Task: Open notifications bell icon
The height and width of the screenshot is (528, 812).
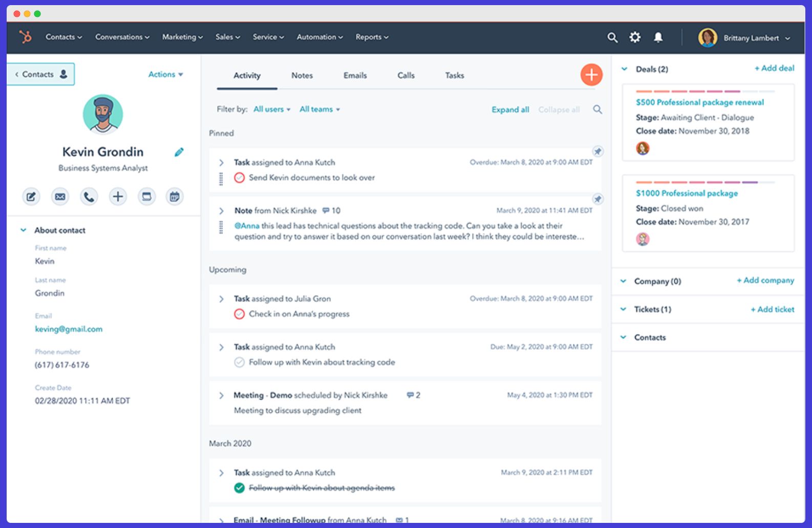Action: point(658,37)
